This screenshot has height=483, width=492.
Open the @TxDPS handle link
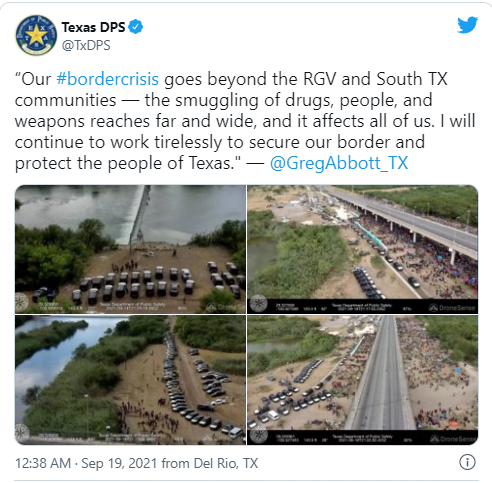(x=86, y=45)
